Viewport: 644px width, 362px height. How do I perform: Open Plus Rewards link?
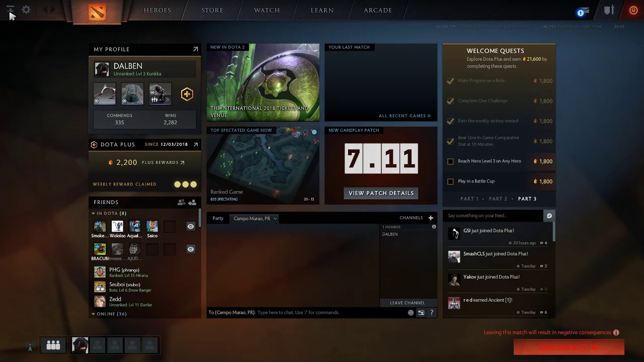[163, 162]
